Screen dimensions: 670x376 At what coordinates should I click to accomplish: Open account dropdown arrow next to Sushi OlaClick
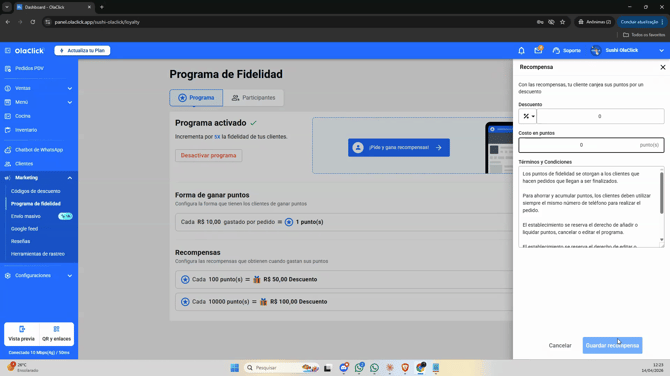tap(661, 50)
